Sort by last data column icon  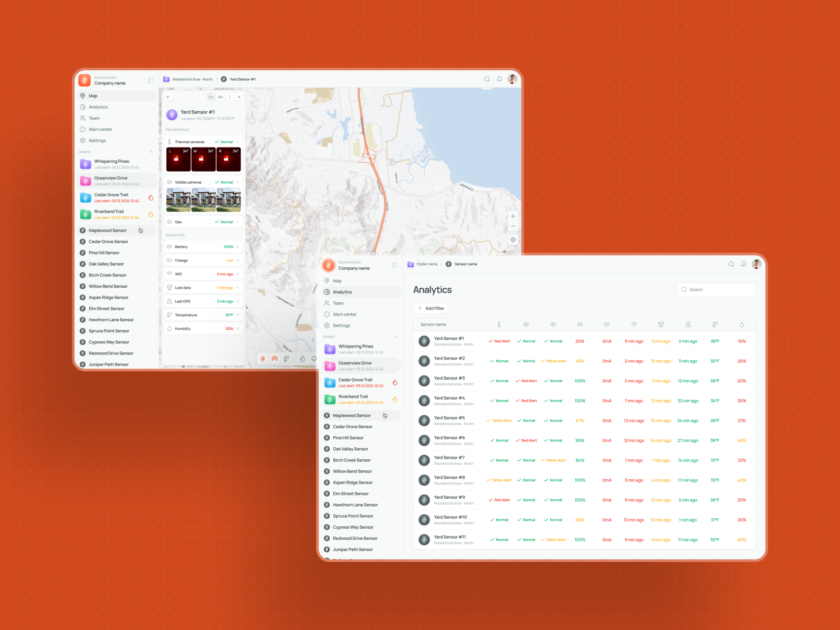click(x=661, y=324)
